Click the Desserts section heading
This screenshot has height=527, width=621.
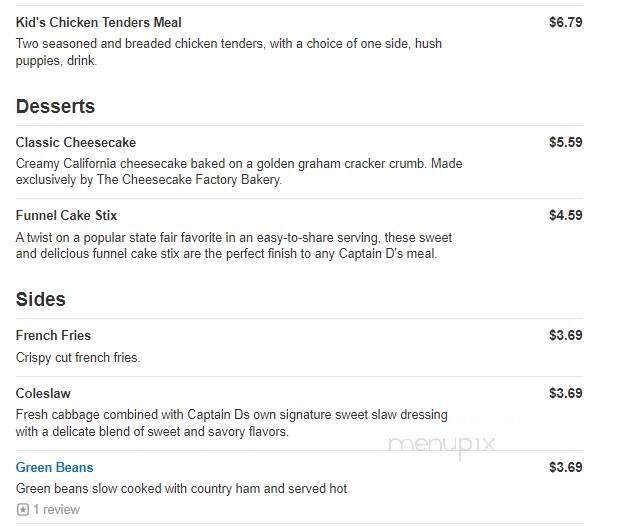point(55,106)
